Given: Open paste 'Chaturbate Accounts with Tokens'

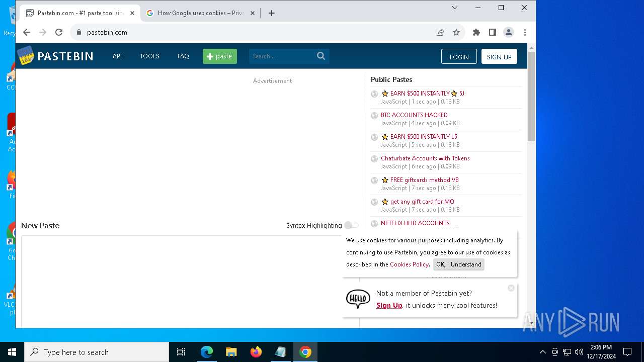Looking at the screenshot, I should tap(425, 158).
